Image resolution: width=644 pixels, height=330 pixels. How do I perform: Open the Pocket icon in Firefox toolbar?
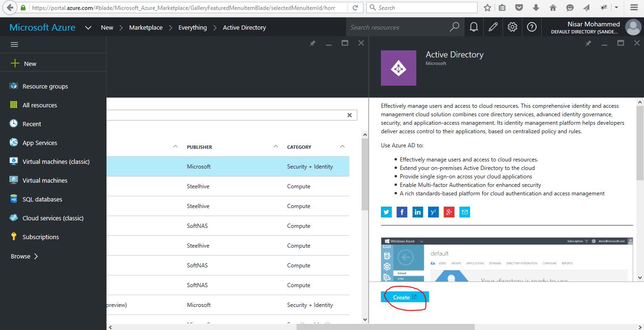(x=519, y=8)
